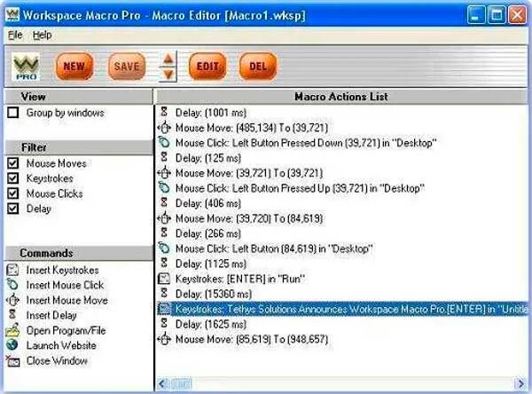Select Keystrokes Tethys Solutions Announces row

click(342, 309)
